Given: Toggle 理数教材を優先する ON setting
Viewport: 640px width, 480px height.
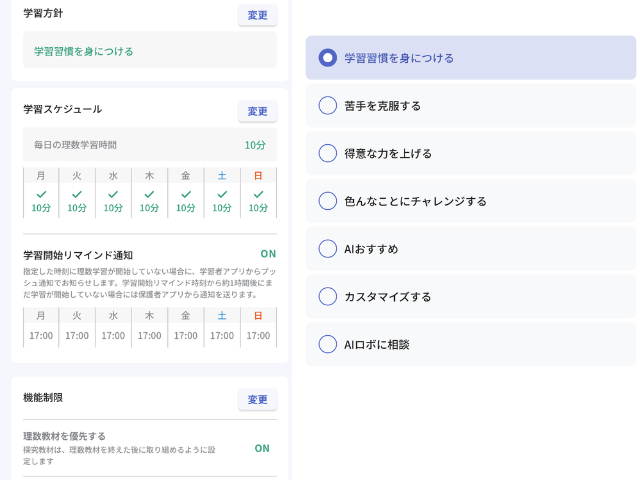Looking at the screenshot, I should pyautogui.click(x=262, y=448).
